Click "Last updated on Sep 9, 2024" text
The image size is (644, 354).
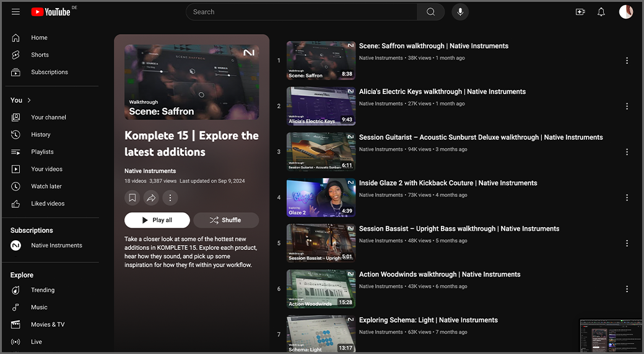pyautogui.click(x=212, y=181)
